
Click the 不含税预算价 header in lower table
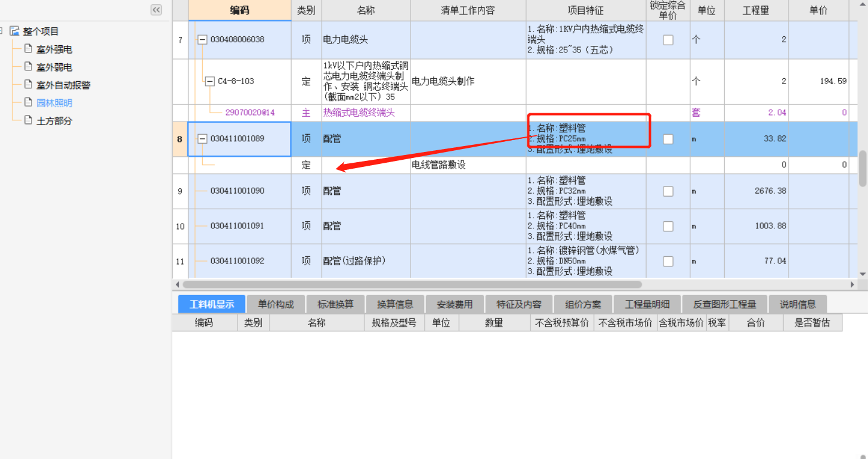pyautogui.click(x=562, y=322)
